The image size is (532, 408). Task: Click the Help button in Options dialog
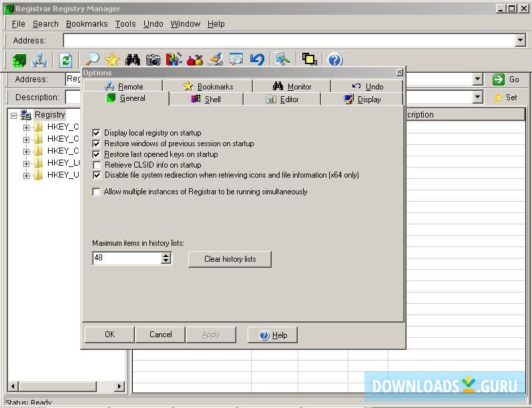(273, 335)
